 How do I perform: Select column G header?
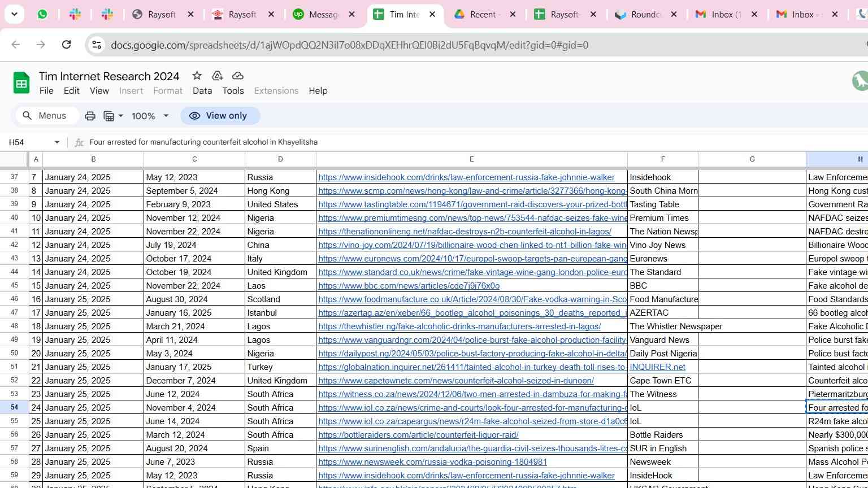752,159
